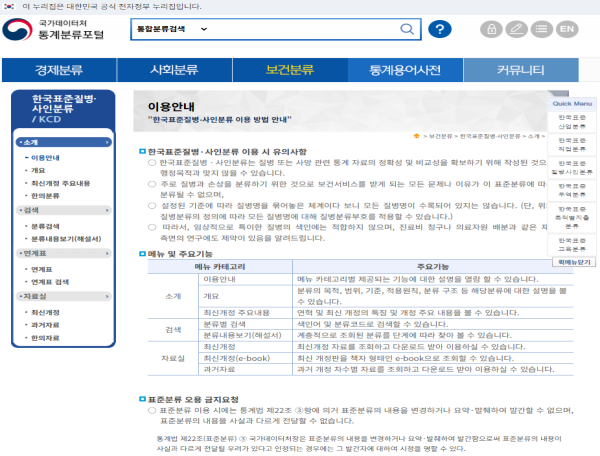The width and height of the screenshot is (600, 456).
Task: Open help via question mark icon
Action: [x=439, y=29]
